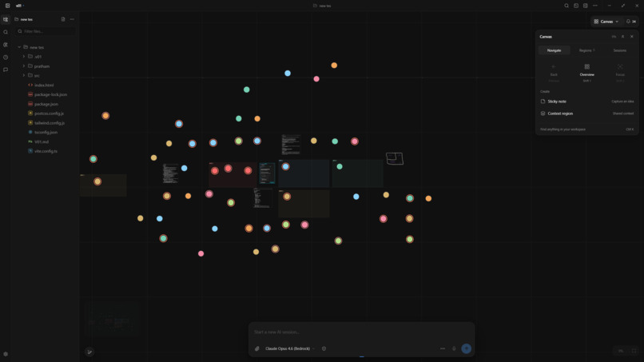Open postcss.config.js in file tree
The width and height of the screenshot is (644, 362).
click(49, 113)
